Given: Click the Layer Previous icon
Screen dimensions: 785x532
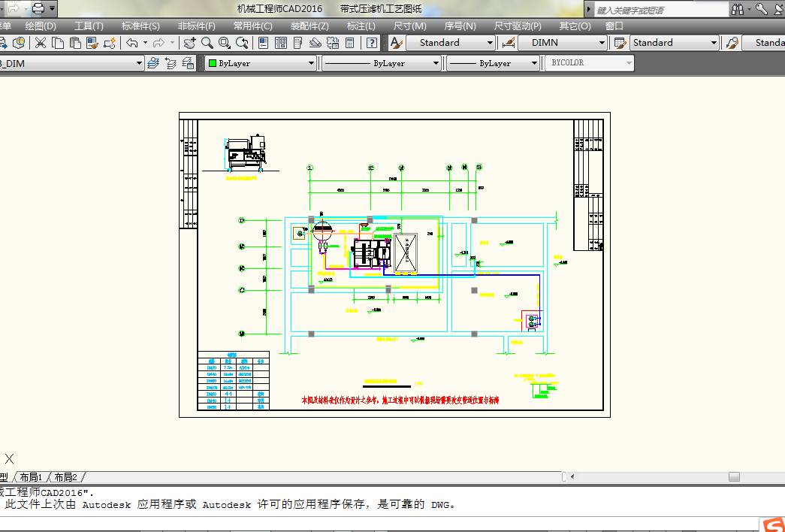Looking at the screenshot, I should (171, 63).
